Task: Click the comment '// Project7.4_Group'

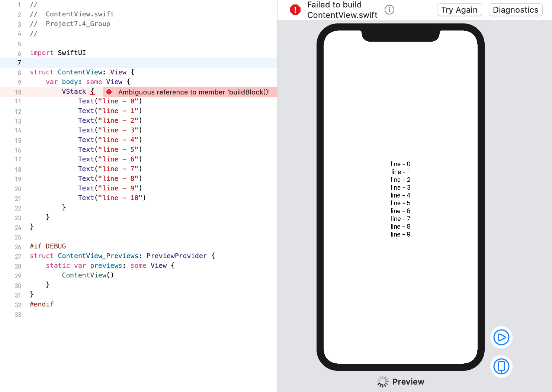Action: point(70,24)
